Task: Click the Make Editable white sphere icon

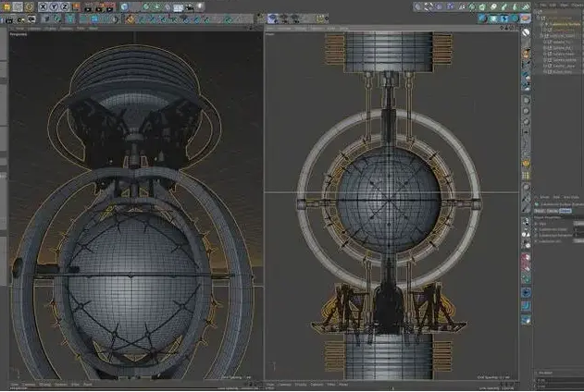Action: 526,32
